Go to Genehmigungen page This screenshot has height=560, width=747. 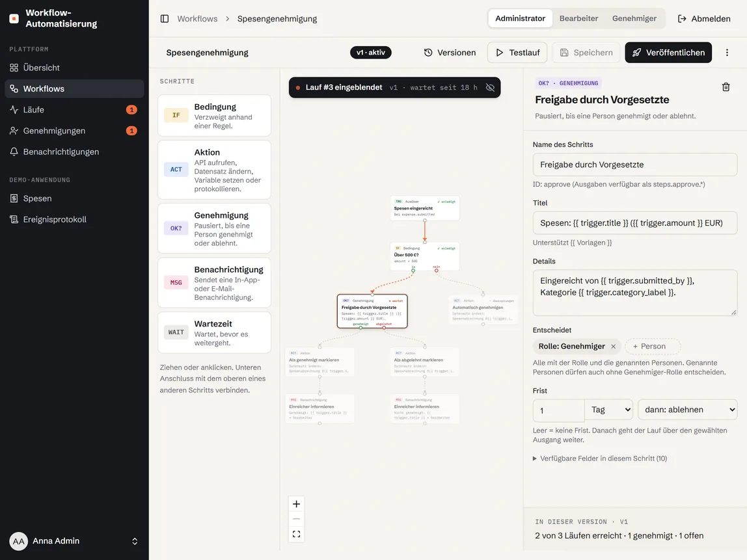tap(74, 131)
